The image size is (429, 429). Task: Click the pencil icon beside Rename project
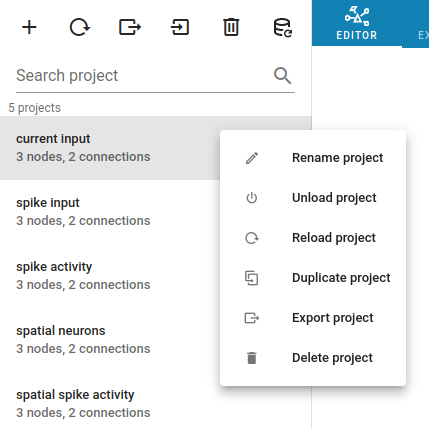[252, 158]
